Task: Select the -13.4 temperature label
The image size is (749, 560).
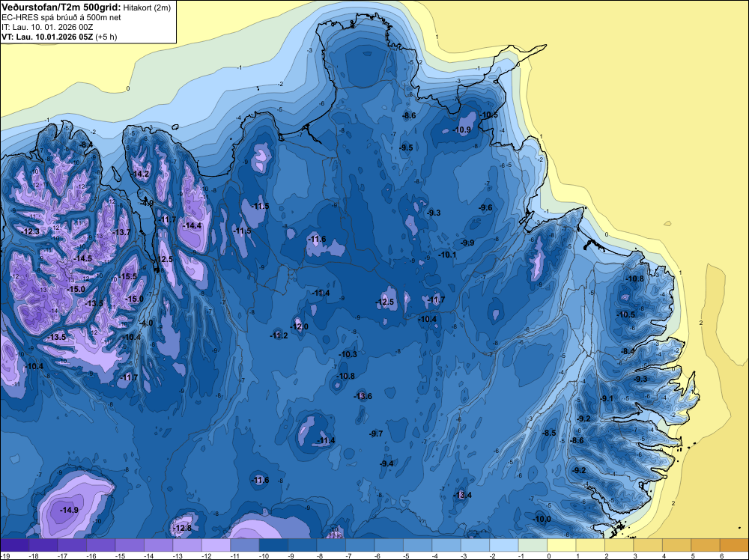Action: point(463,495)
